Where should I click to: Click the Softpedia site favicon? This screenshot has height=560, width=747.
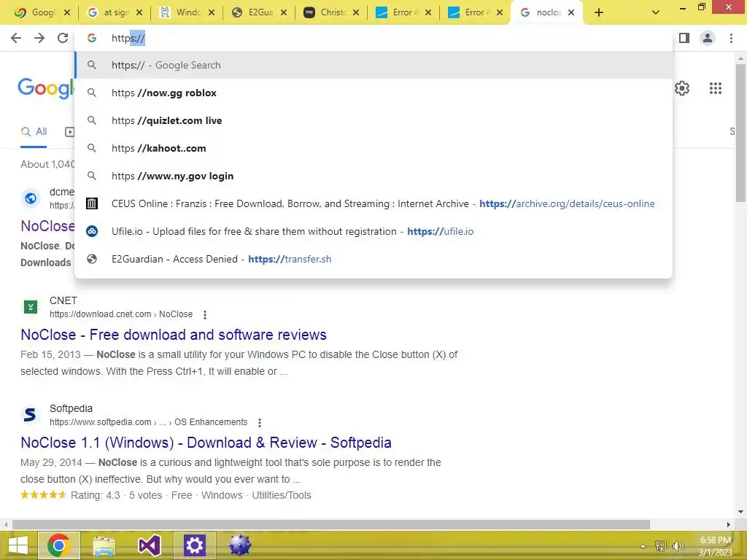point(31,415)
